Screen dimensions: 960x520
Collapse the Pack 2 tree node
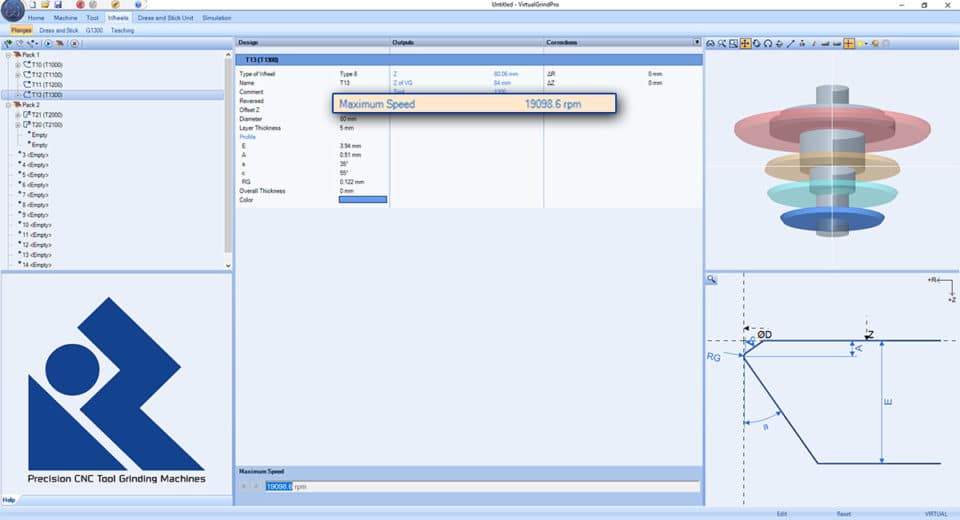pos(9,105)
